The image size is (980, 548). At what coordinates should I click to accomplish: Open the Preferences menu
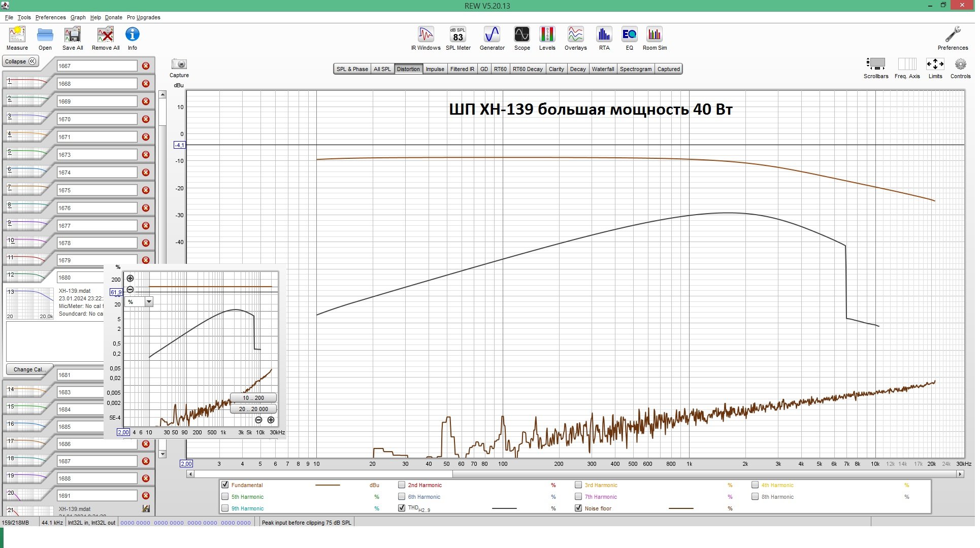pos(50,17)
